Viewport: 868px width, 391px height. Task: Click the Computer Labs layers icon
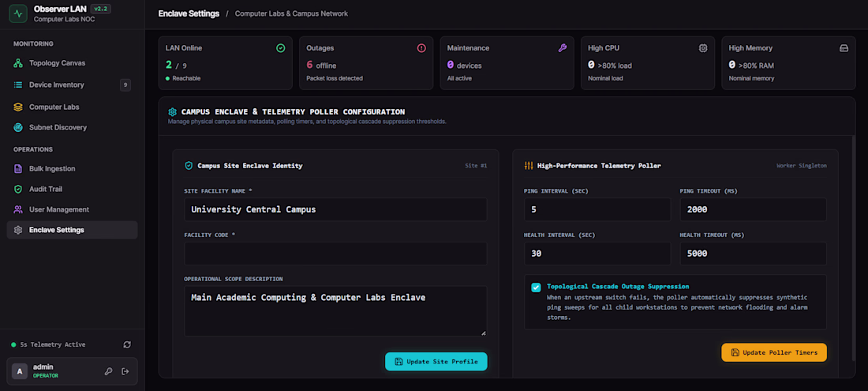[x=18, y=107]
